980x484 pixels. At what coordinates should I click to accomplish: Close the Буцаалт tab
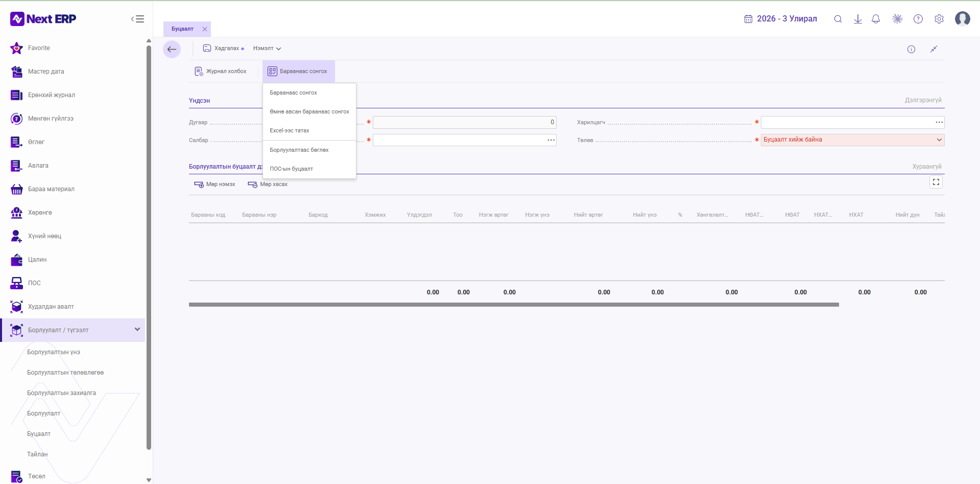pyautogui.click(x=205, y=29)
